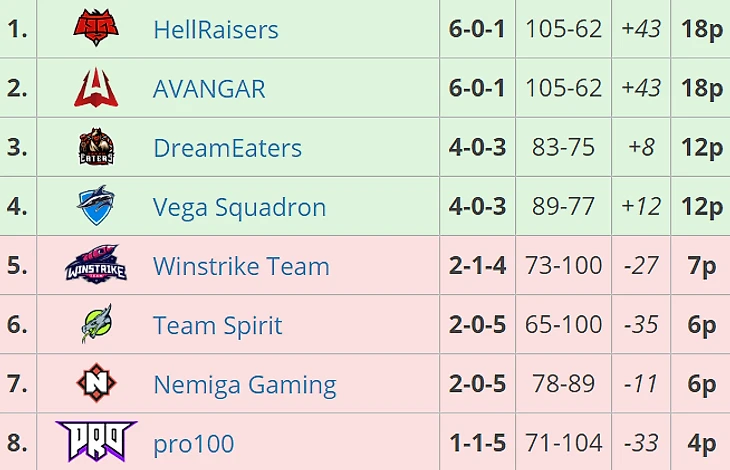The image size is (730, 470).
Task: Click the AVANGAR team logo
Action: point(96,88)
